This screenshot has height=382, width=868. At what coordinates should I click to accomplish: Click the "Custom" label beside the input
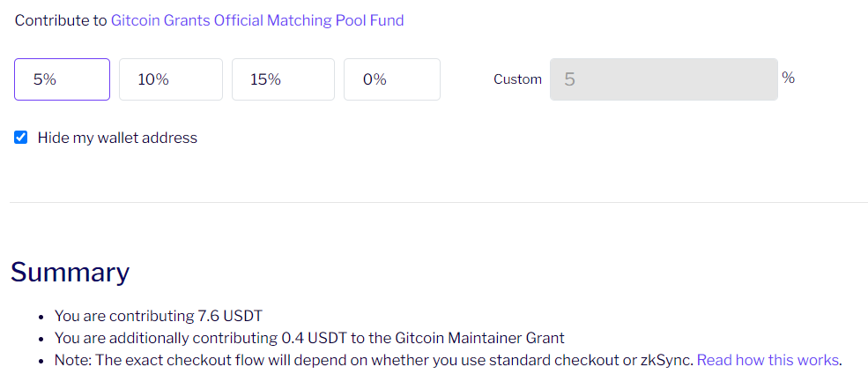pos(517,79)
